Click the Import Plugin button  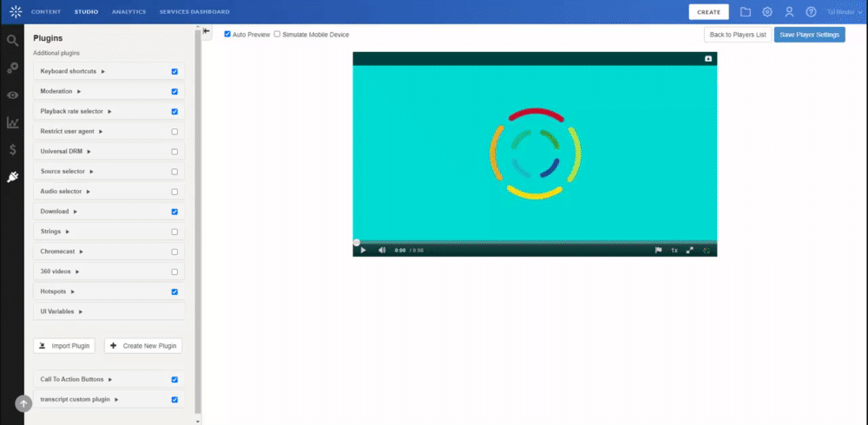click(x=64, y=346)
